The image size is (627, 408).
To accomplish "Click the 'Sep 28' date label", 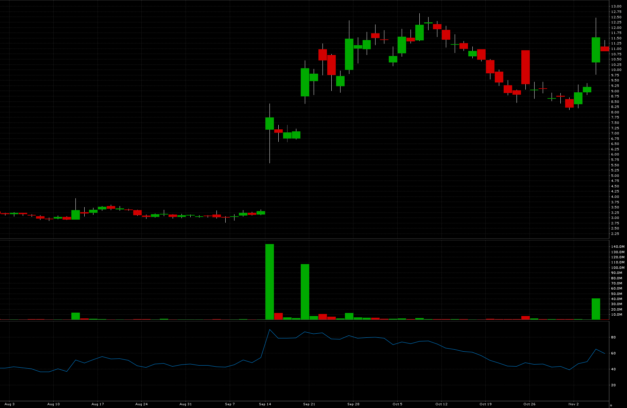I will pos(353,403).
